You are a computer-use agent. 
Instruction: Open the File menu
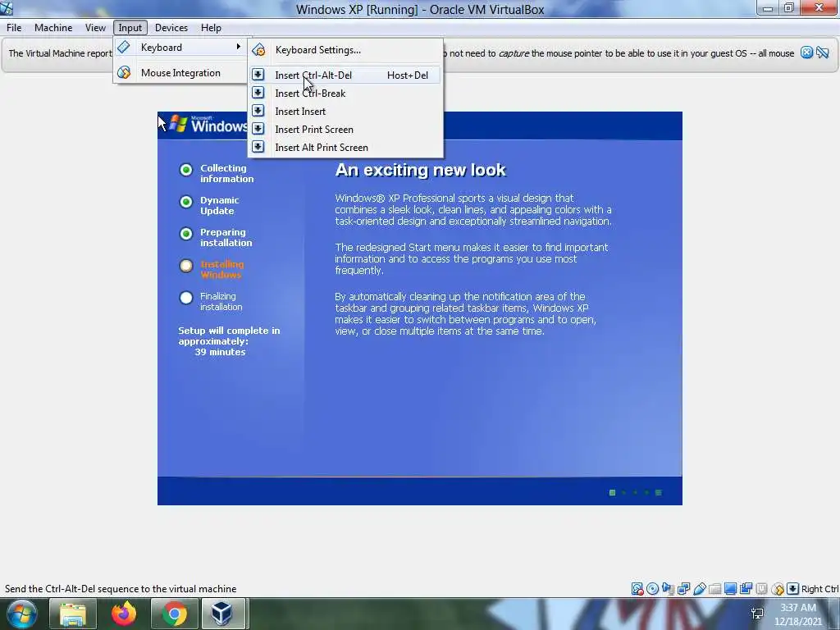(14, 28)
